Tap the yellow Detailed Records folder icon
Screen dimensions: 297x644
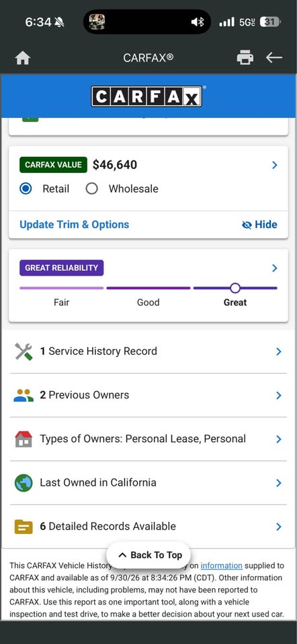coord(24,527)
